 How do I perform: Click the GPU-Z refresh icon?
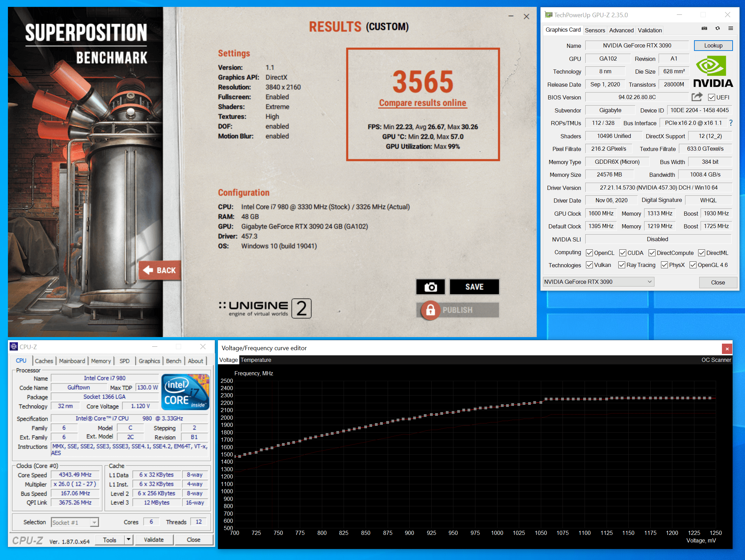click(717, 29)
